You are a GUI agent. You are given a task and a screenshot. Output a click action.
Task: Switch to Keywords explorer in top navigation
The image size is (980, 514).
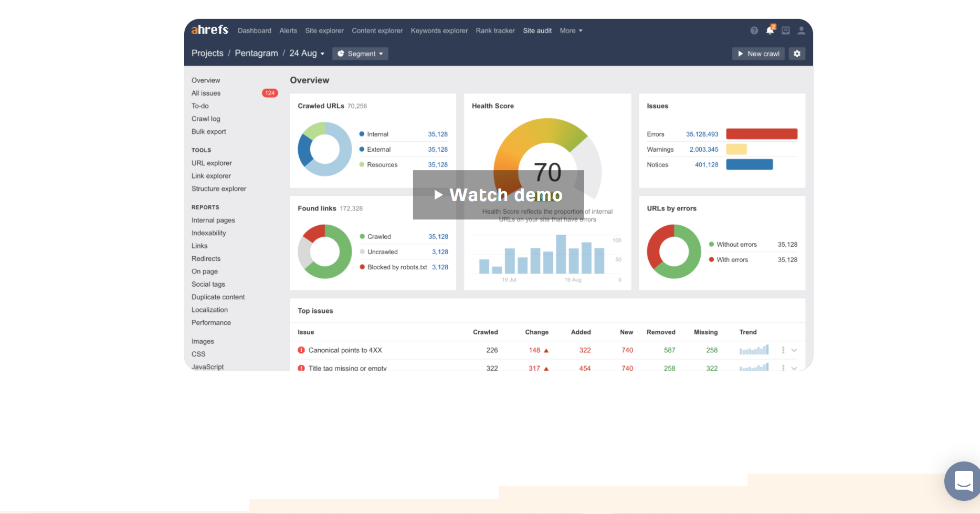439,30
